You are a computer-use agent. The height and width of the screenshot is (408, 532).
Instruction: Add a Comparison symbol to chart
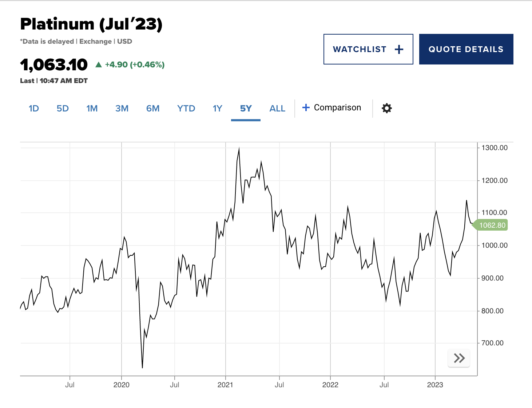pos(337,107)
